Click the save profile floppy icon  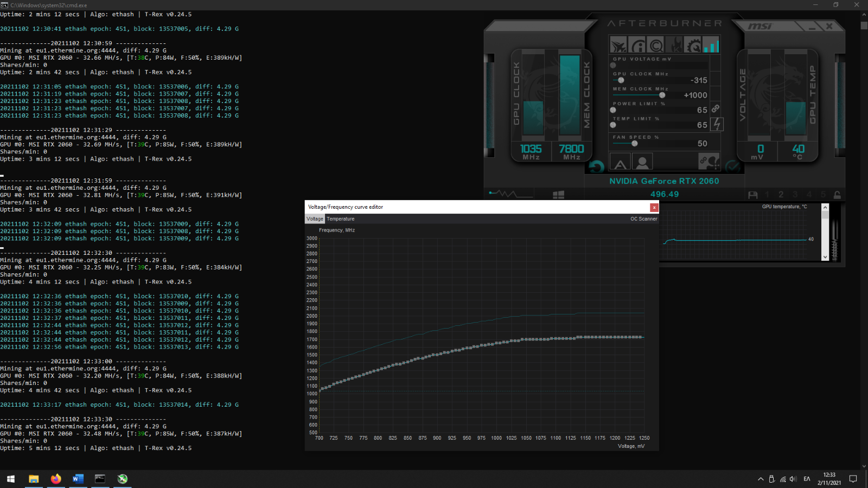point(752,195)
